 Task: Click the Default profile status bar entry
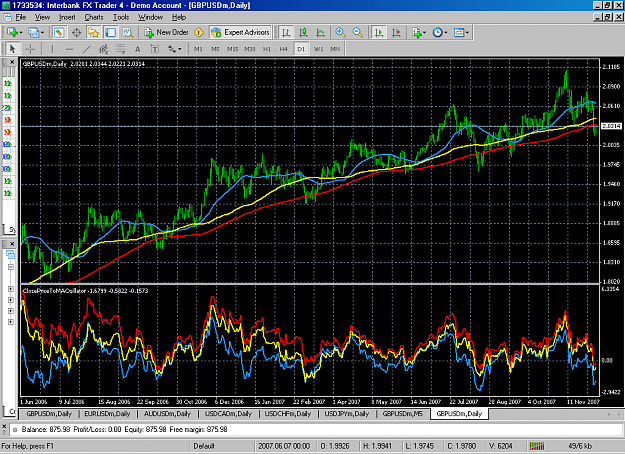pyautogui.click(x=204, y=446)
